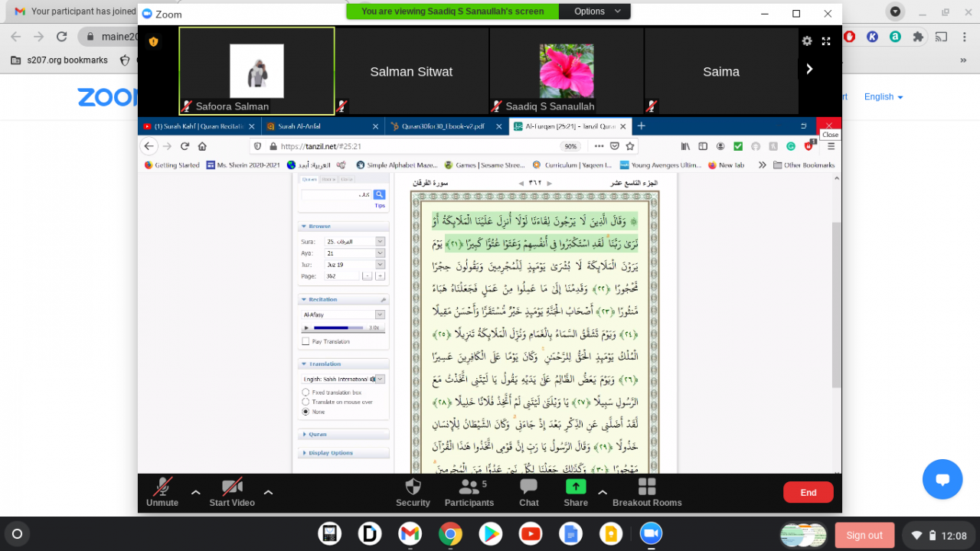Launch YouTube from the shelf
Screen dimensions: 980x551
(x=530, y=533)
